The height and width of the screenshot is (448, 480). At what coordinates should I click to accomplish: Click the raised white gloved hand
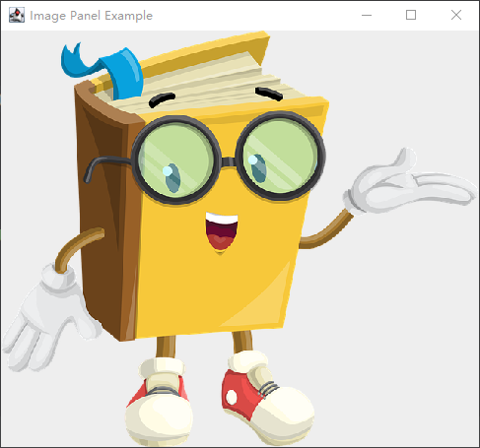[408, 185]
